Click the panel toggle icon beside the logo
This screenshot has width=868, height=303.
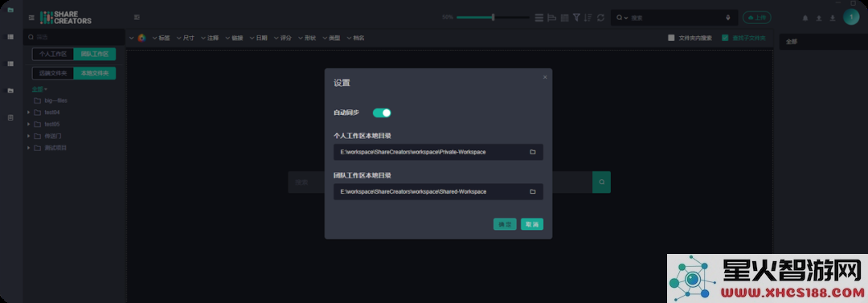click(x=137, y=18)
